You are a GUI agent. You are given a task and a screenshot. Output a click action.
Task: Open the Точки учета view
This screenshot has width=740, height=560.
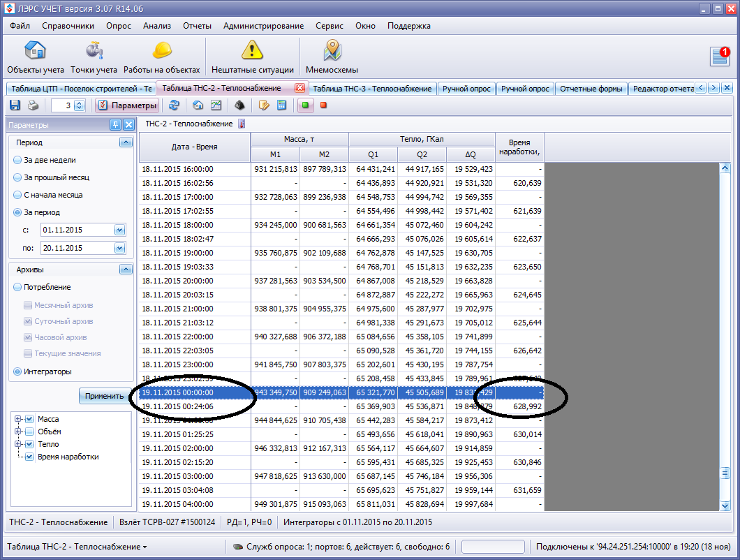pyautogui.click(x=94, y=57)
